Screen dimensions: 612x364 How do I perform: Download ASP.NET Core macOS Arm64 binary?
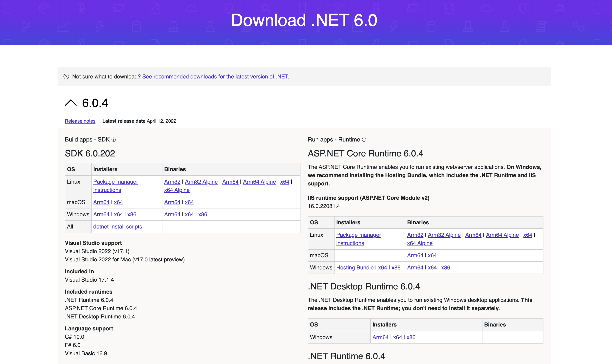[x=415, y=255]
